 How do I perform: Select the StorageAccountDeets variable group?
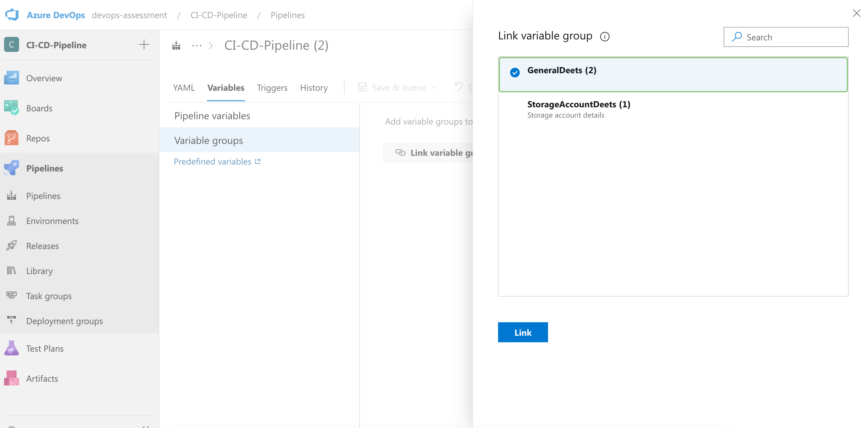(x=579, y=104)
